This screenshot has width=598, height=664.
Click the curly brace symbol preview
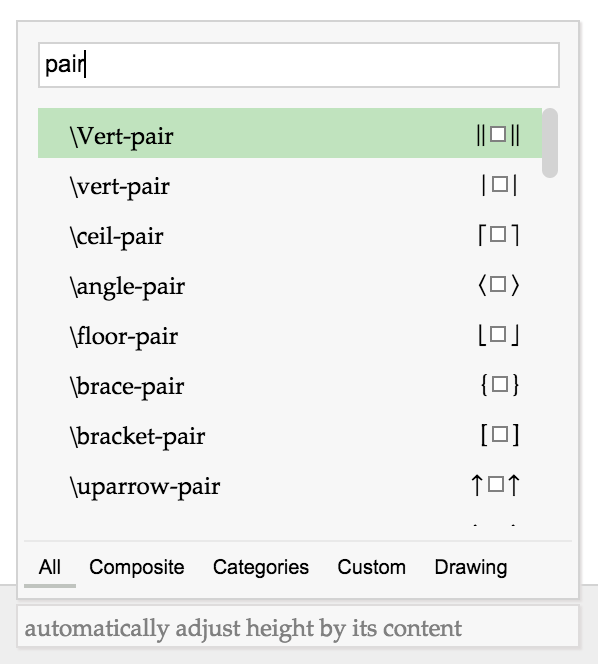point(500,385)
